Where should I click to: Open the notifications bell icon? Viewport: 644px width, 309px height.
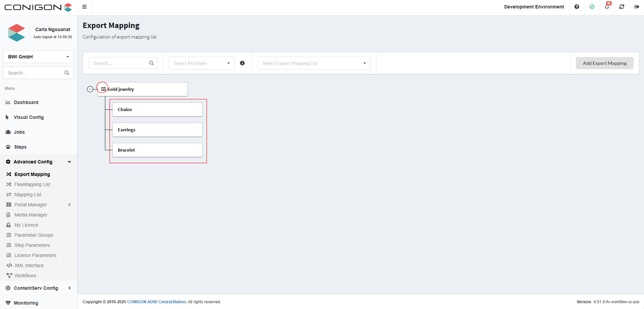pyautogui.click(x=607, y=7)
